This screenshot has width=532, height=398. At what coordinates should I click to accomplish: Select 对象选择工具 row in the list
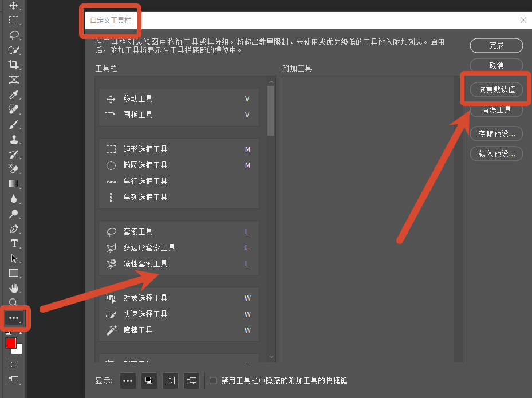(x=179, y=298)
